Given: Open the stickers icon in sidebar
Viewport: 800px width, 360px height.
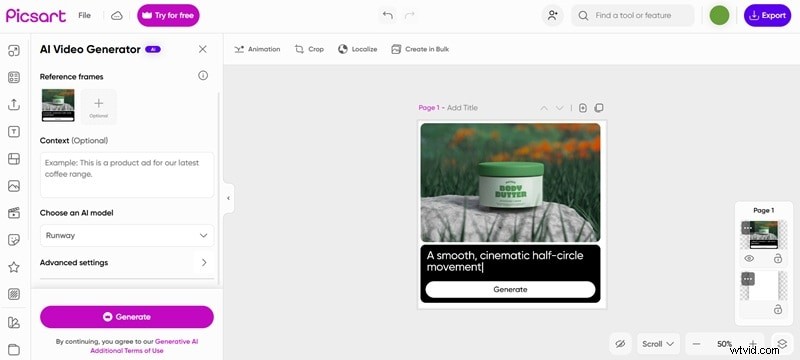Looking at the screenshot, I should click(x=14, y=240).
